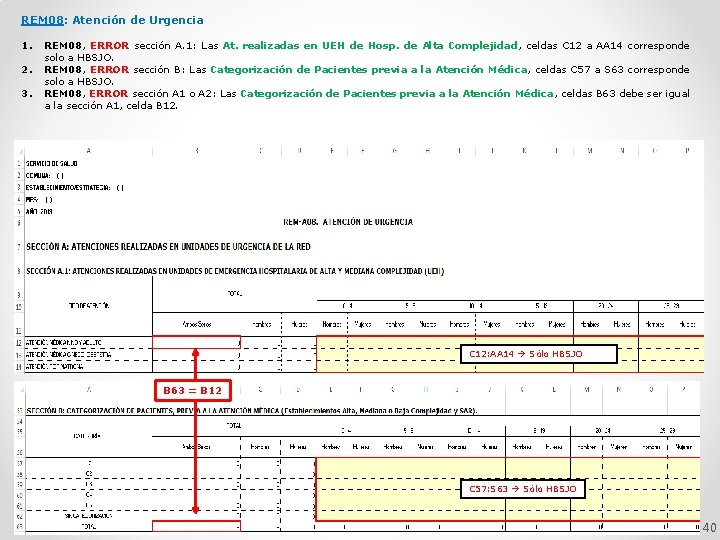Click the 'SECCIÓN A: ATENCIONES REALIZADAS' heading

coord(168,247)
